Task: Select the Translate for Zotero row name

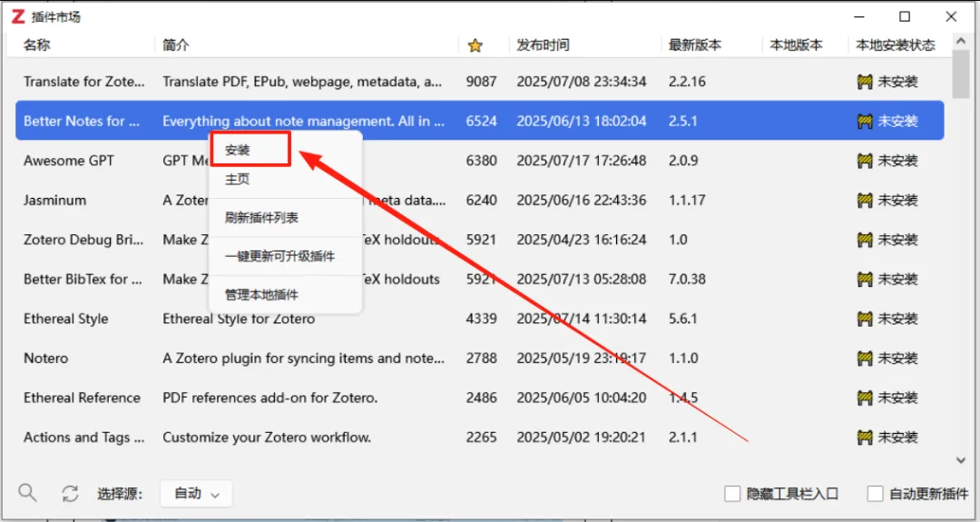Action: (83, 82)
